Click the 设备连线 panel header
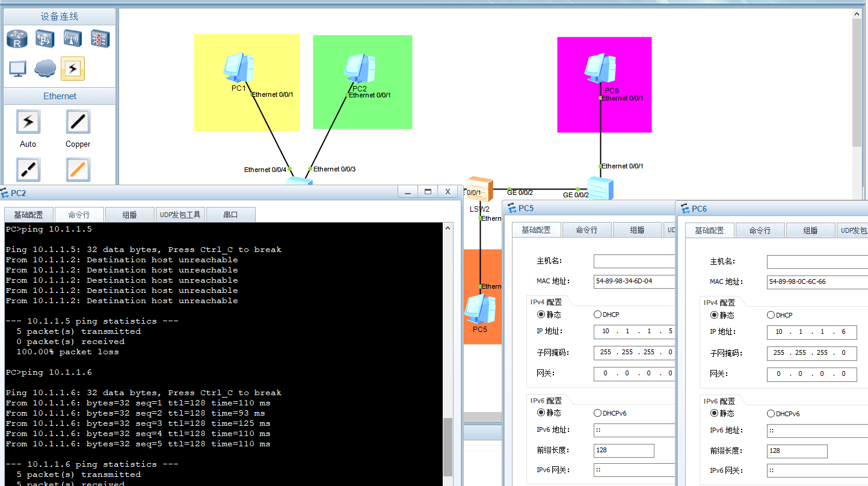This screenshot has height=486, width=868. tap(60, 16)
